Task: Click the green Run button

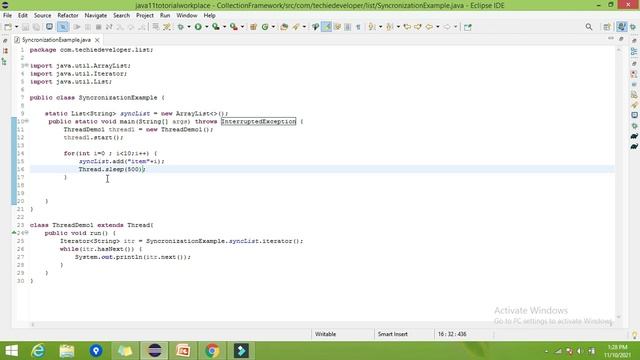Action: (198, 27)
